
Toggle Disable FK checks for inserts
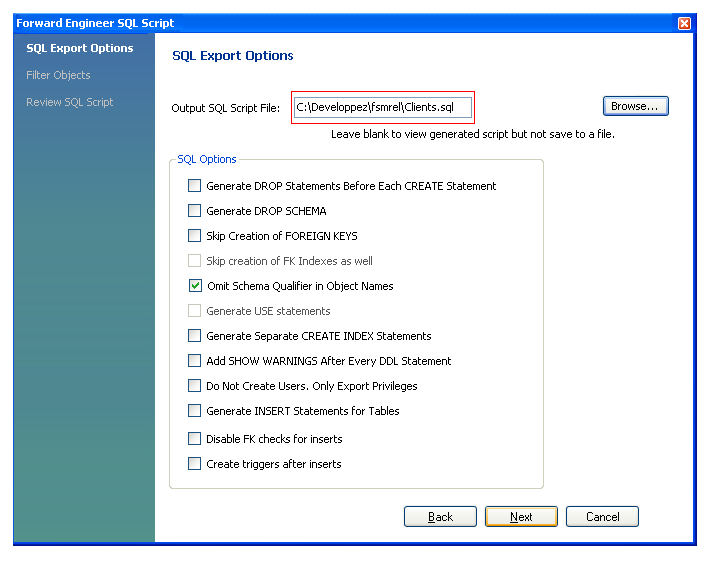195,439
